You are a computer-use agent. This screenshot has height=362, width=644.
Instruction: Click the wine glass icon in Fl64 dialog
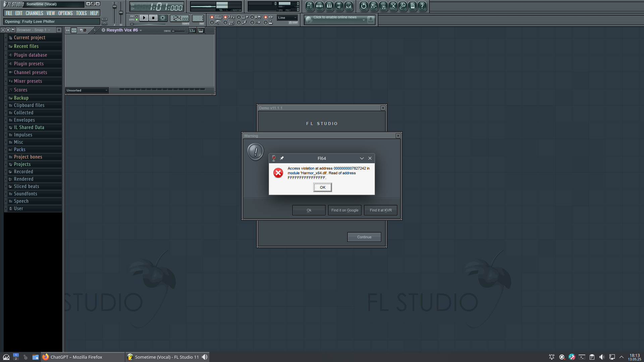tap(274, 158)
